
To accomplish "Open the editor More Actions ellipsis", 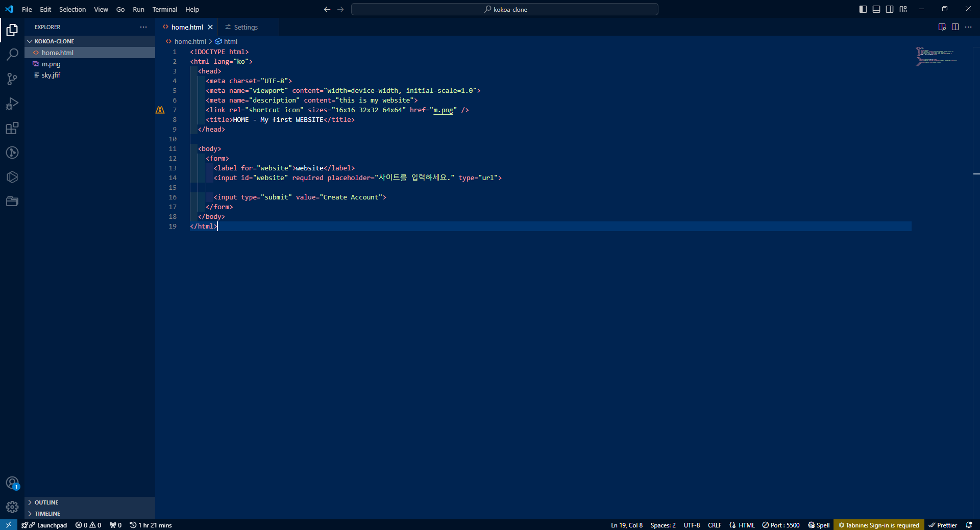I will (x=968, y=27).
